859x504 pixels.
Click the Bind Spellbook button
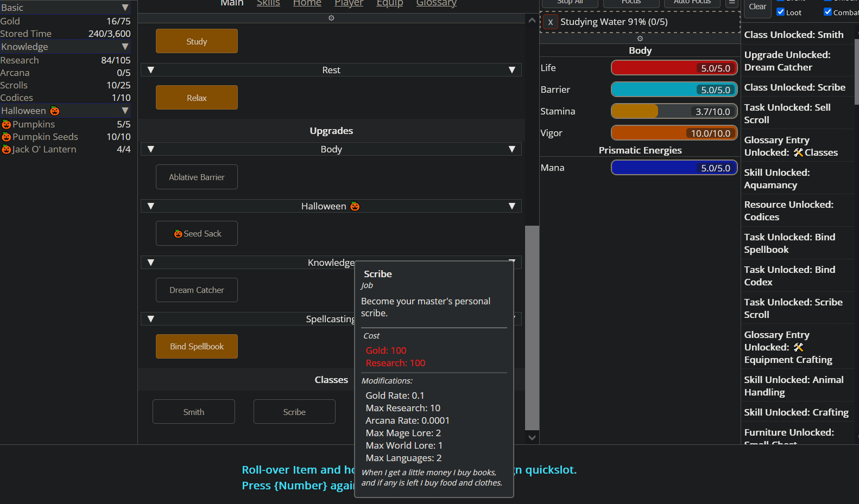pyautogui.click(x=197, y=347)
